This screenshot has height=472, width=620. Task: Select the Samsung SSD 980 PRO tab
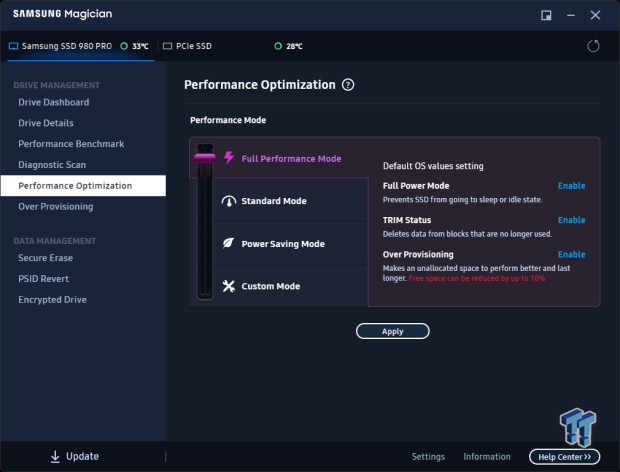(x=81, y=46)
